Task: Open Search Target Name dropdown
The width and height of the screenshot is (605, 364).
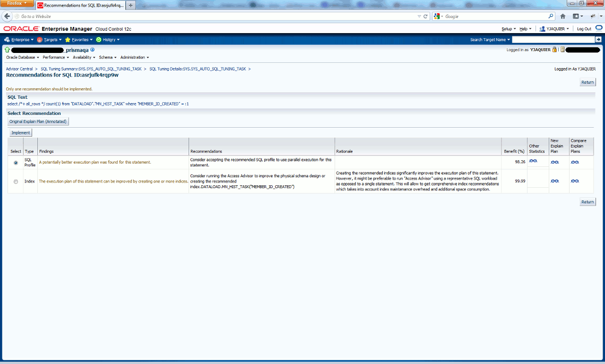Action: pyautogui.click(x=490, y=40)
